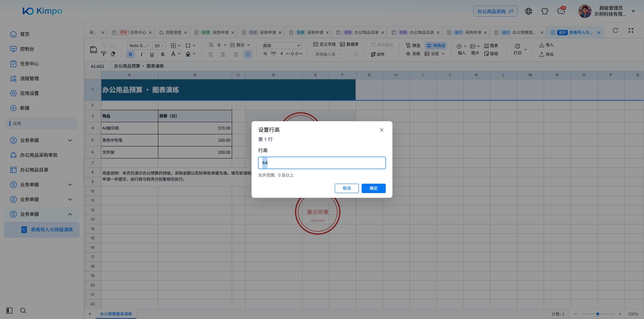
Task: Click the 冻结 freeze icon
Action: (x=413, y=54)
